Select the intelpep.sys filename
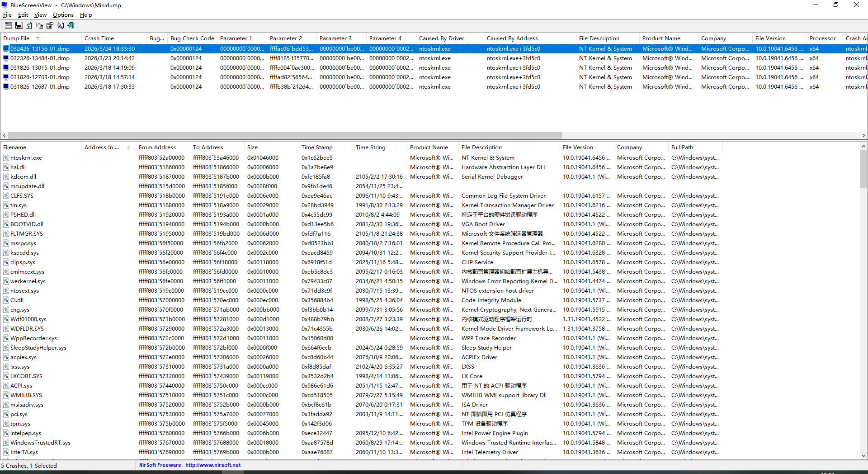This screenshot has height=474, width=868. tap(26, 433)
